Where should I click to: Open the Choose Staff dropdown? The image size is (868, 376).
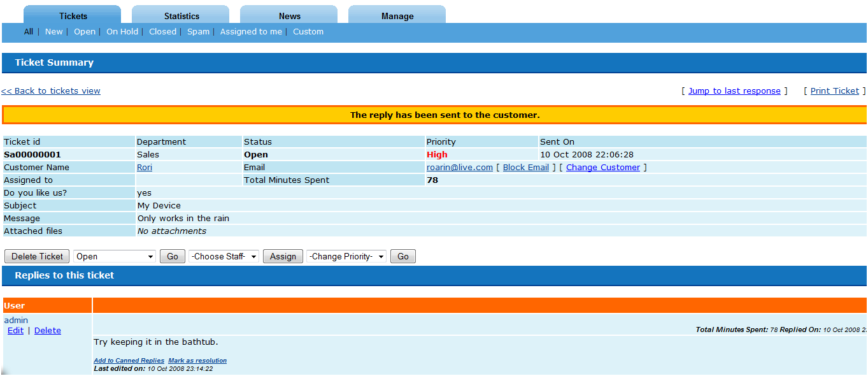click(x=224, y=256)
